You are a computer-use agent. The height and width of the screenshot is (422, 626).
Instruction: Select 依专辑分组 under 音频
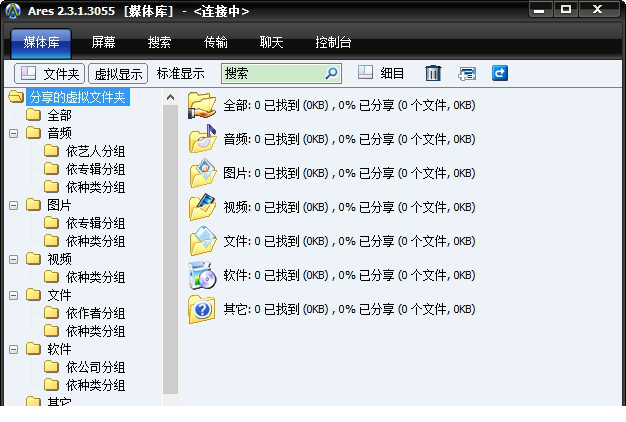95,169
